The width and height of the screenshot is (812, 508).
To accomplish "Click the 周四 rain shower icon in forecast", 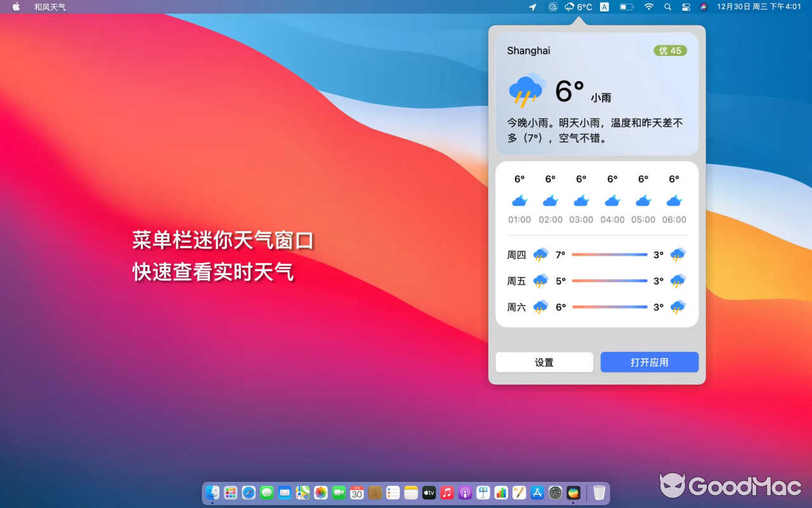I will coord(540,254).
